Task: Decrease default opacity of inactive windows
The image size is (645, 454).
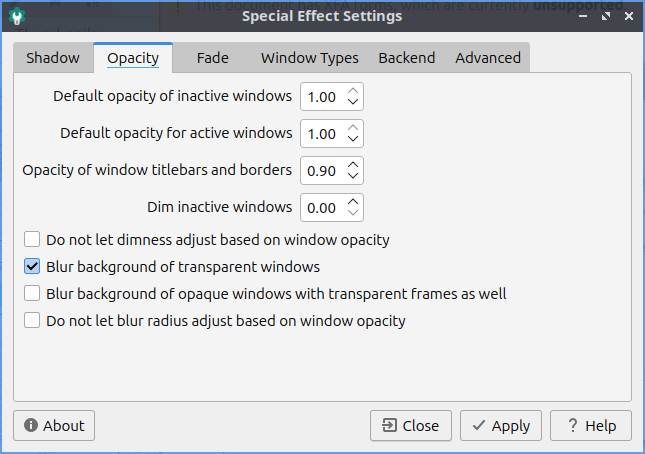Action: pos(352,102)
